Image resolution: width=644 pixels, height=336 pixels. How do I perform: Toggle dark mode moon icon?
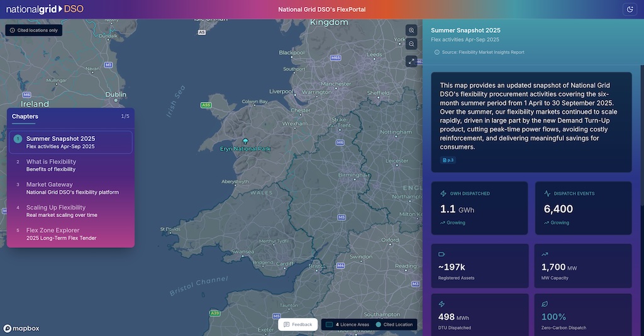tap(629, 9)
